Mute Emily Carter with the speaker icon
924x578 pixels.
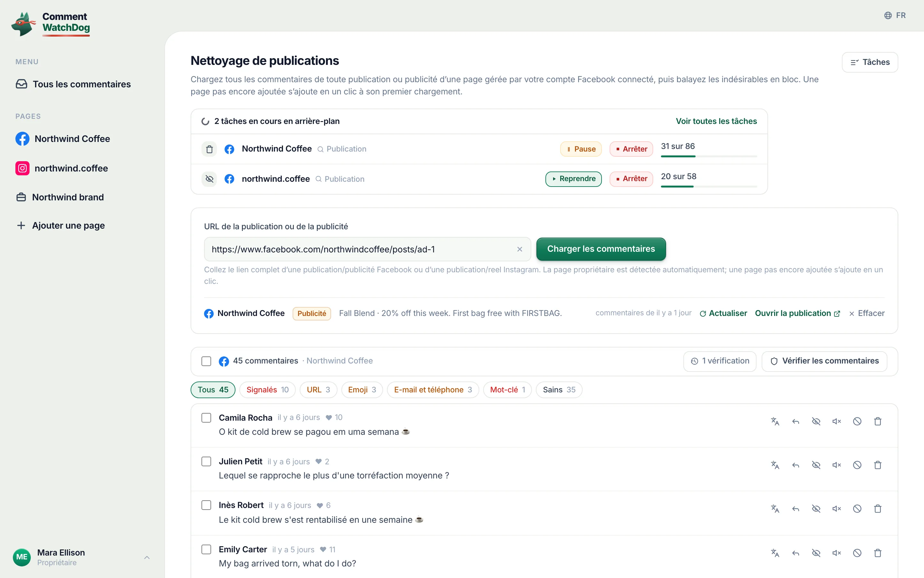point(836,553)
